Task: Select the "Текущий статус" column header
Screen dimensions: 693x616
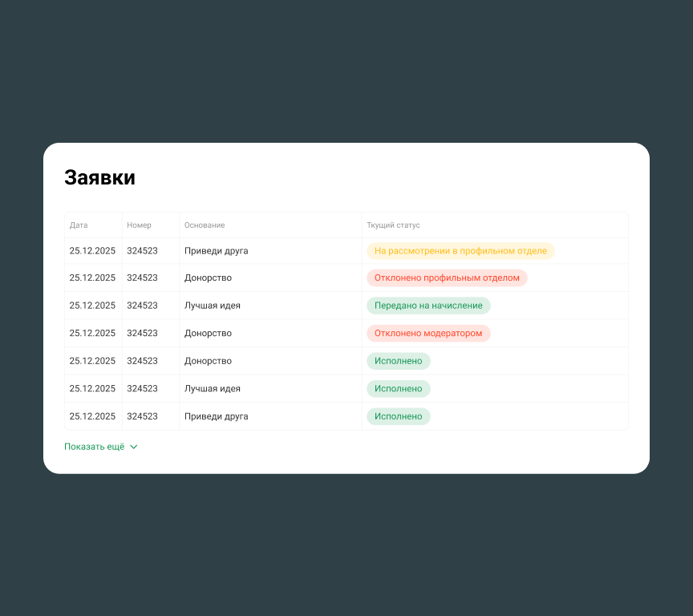Action: (x=393, y=225)
